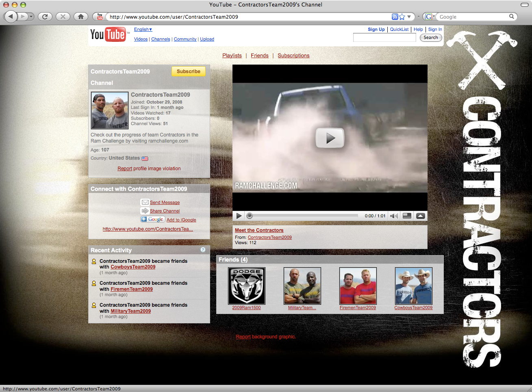
Task: Click the friend icon beside CowboysTeam2009 activity
Action: (94, 262)
